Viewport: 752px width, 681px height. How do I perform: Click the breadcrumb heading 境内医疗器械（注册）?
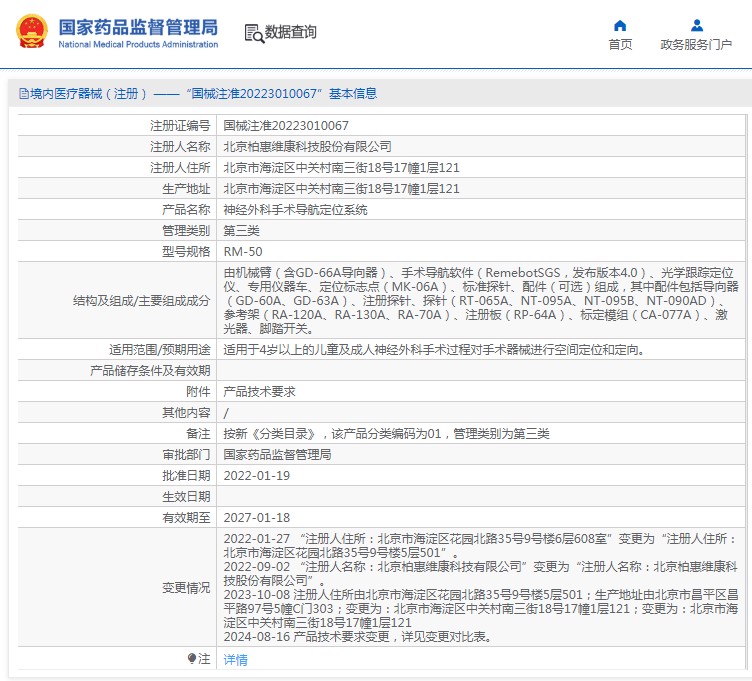(x=89, y=94)
